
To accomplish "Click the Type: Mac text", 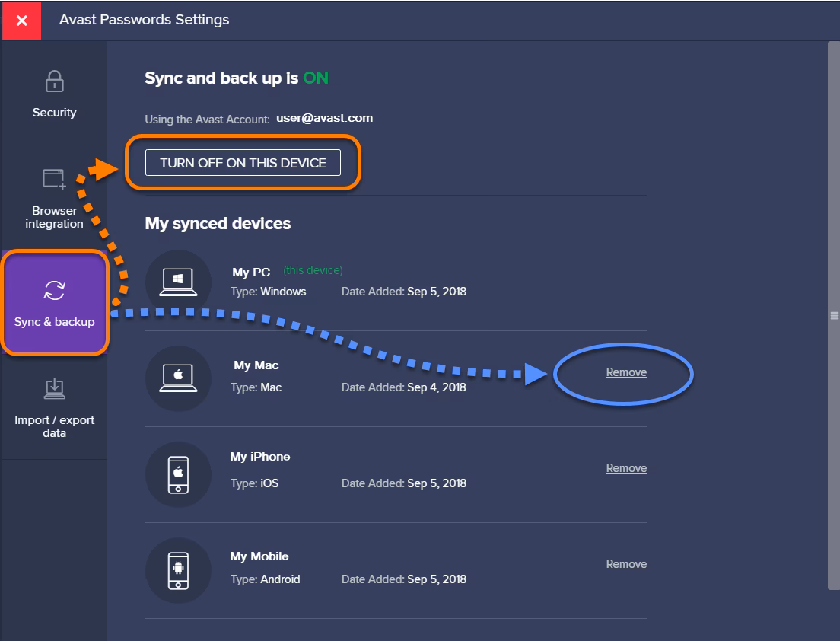I will pyautogui.click(x=256, y=387).
